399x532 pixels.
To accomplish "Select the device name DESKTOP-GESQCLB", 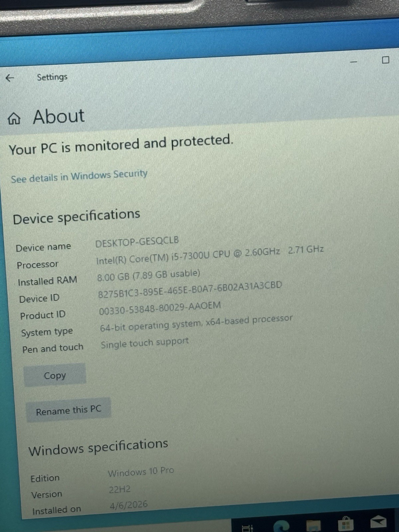I will [137, 241].
